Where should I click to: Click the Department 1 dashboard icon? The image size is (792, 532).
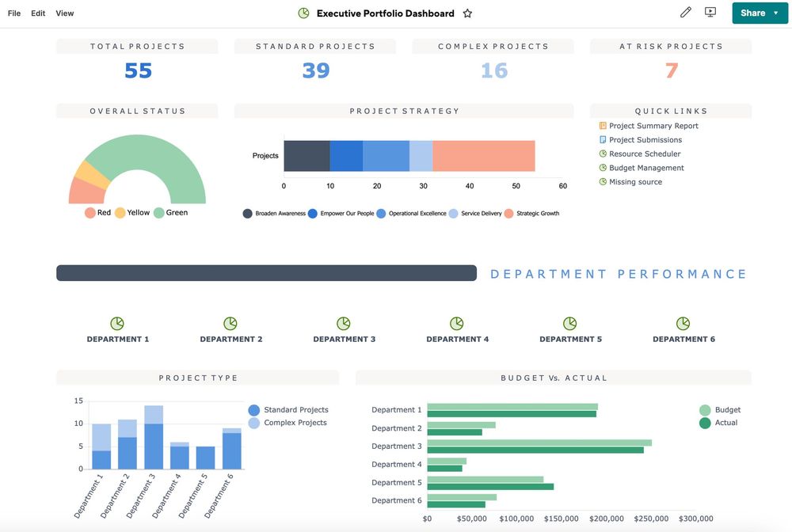[117, 323]
